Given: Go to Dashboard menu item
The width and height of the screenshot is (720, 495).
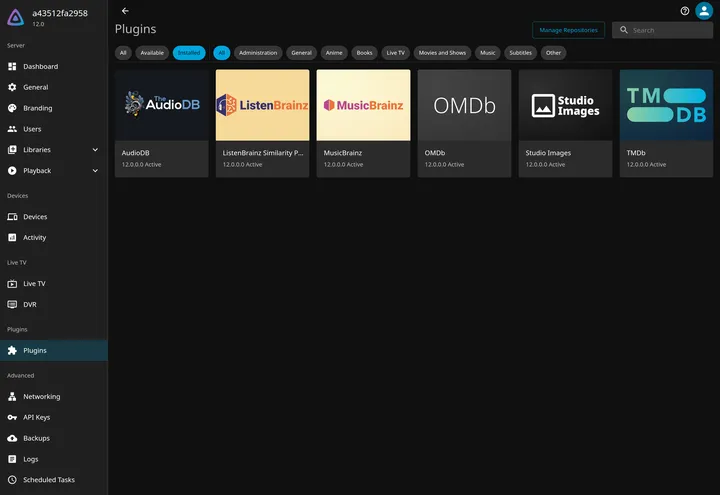Looking at the screenshot, I should click(x=54, y=67).
